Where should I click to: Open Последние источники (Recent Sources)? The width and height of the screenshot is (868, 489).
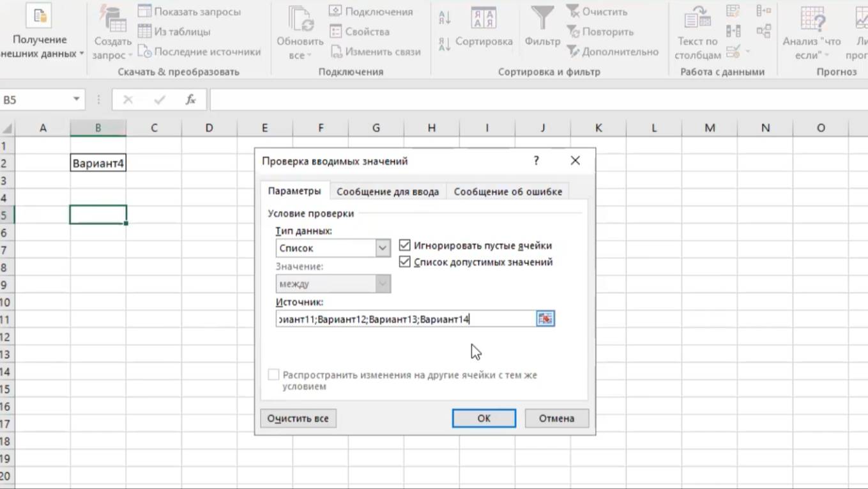click(199, 51)
